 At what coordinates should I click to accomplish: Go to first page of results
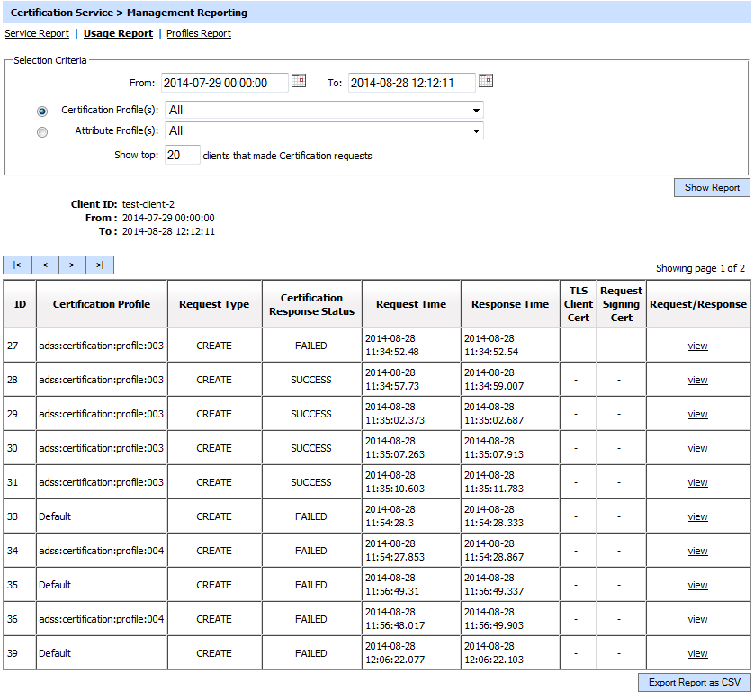(17, 265)
